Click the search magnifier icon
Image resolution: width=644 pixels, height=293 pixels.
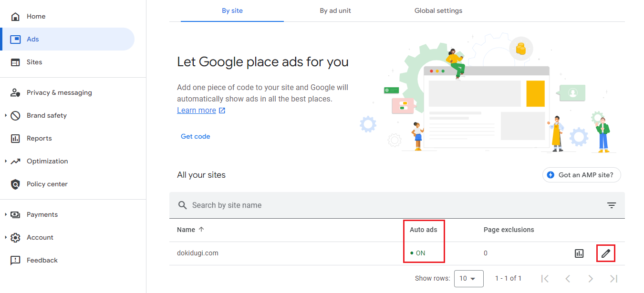[x=182, y=205]
